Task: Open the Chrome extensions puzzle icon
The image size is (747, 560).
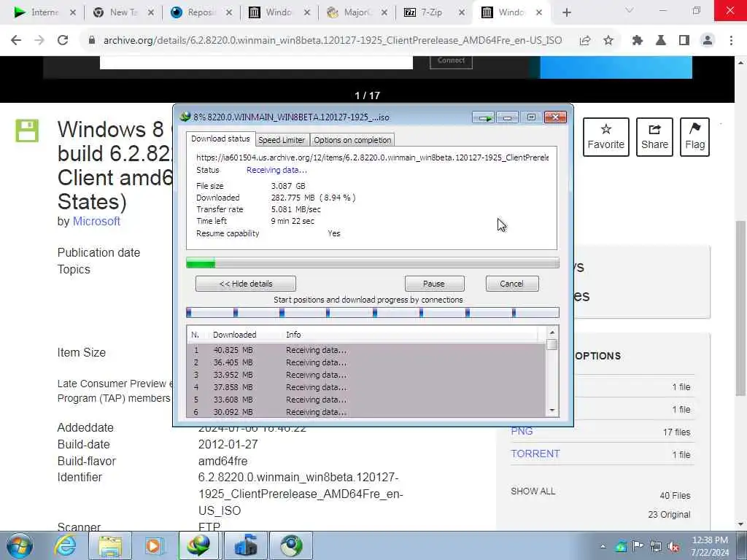Action: [x=638, y=41]
